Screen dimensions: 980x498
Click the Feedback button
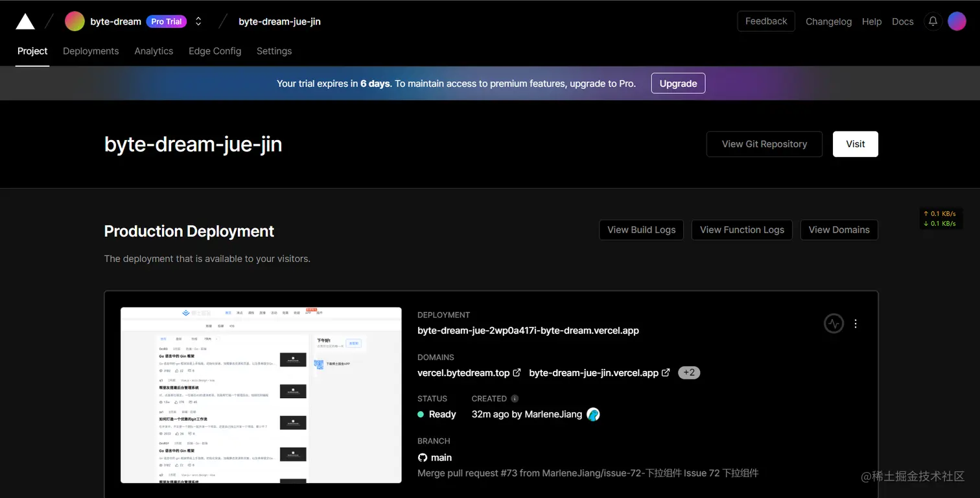766,21
